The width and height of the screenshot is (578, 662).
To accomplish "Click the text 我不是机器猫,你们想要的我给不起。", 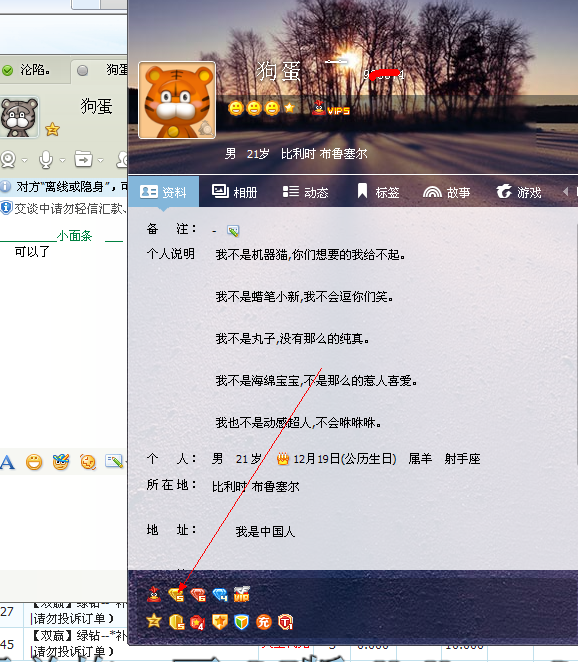I will 311,255.
